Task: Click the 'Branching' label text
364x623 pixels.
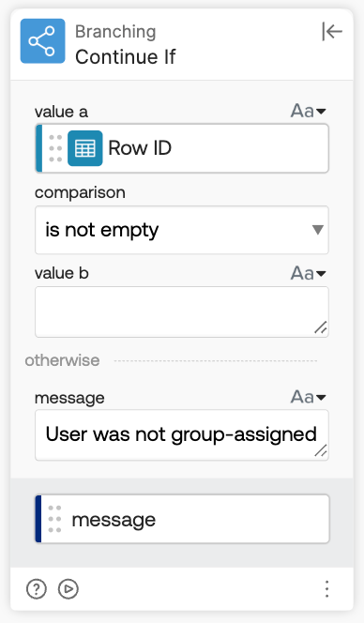Action: [x=115, y=32]
